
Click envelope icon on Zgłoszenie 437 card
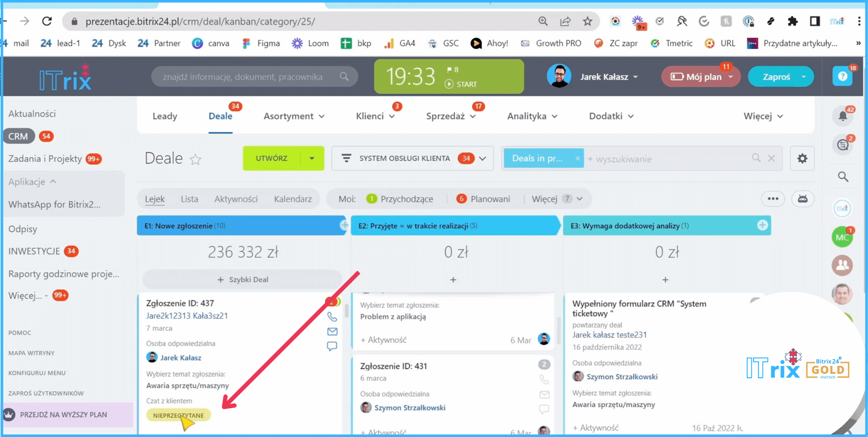click(x=332, y=331)
